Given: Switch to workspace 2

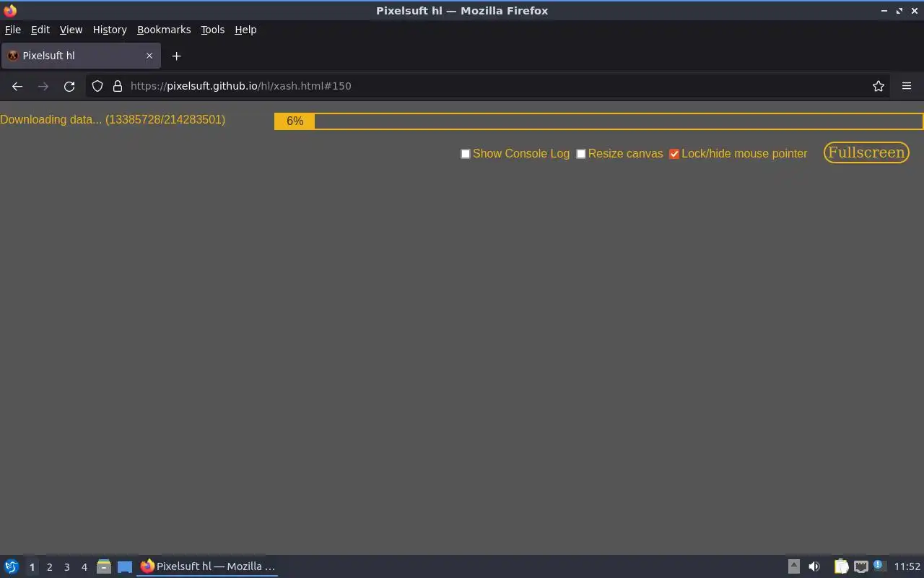Looking at the screenshot, I should coord(49,567).
